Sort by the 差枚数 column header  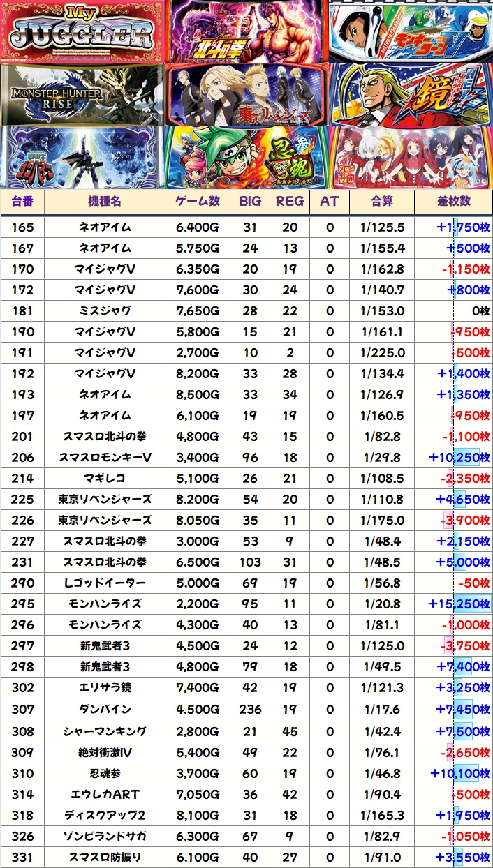(x=454, y=201)
